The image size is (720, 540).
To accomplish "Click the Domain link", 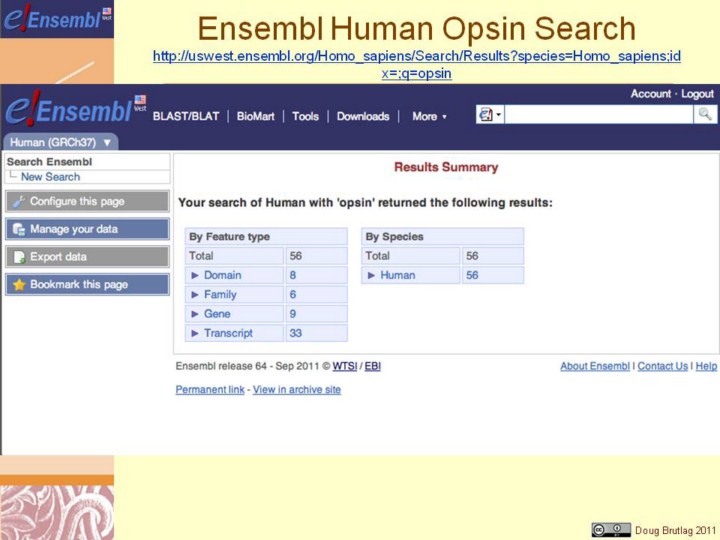I will pos(222,275).
